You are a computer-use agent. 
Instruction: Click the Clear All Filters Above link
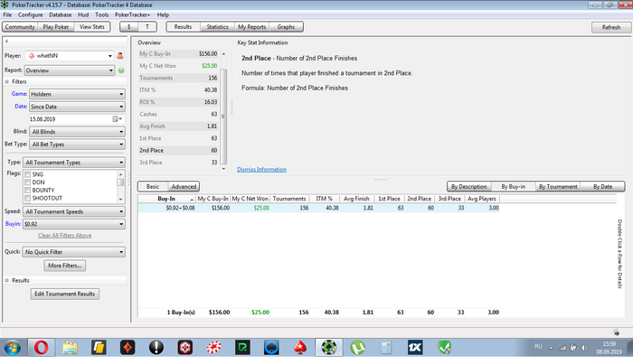click(64, 236)
